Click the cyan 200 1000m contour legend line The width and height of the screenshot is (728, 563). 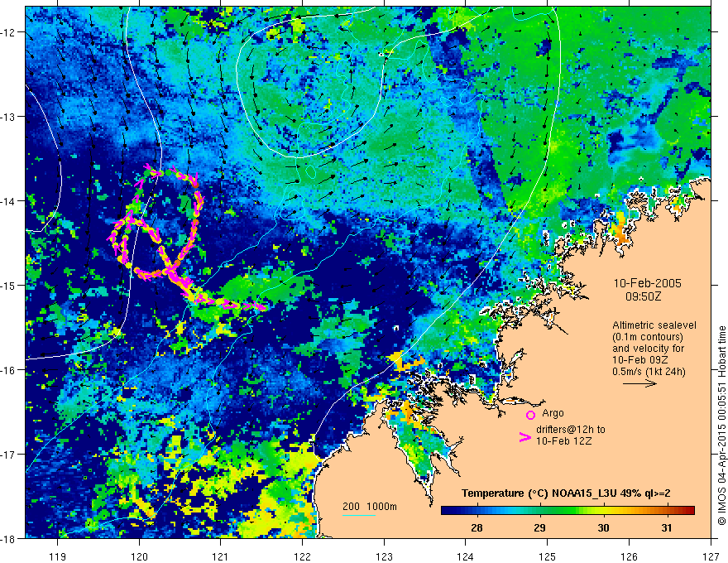pos(359,515)
